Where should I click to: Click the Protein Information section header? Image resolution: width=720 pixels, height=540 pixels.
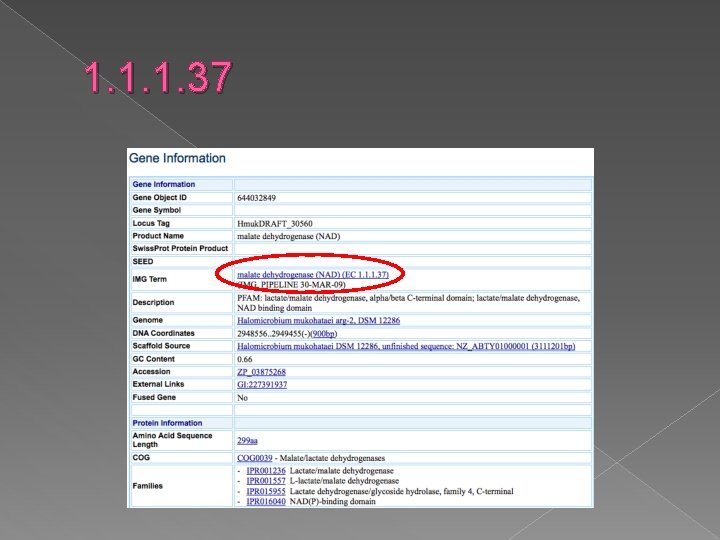(167, 423)
